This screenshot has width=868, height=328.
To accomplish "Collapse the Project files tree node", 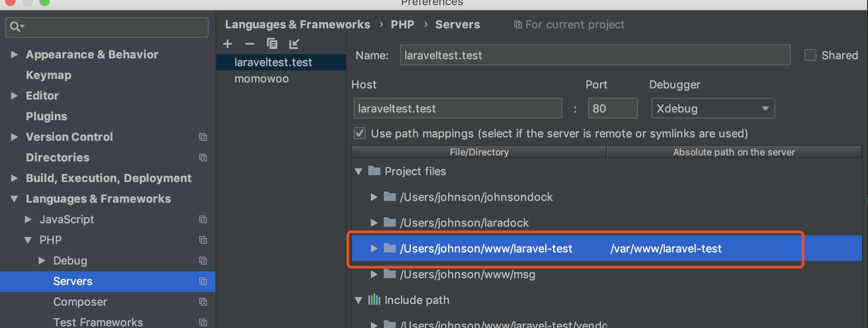I will point(359,171).
